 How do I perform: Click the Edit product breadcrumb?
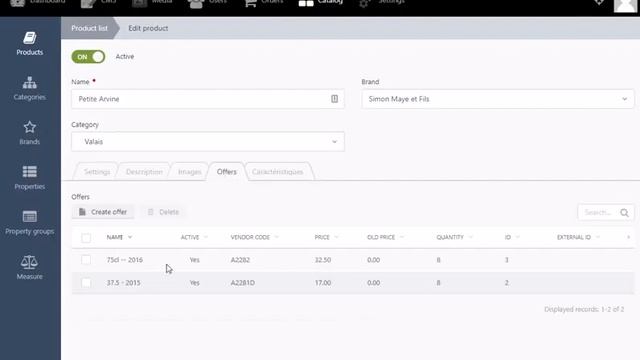(x=148, y=28)
